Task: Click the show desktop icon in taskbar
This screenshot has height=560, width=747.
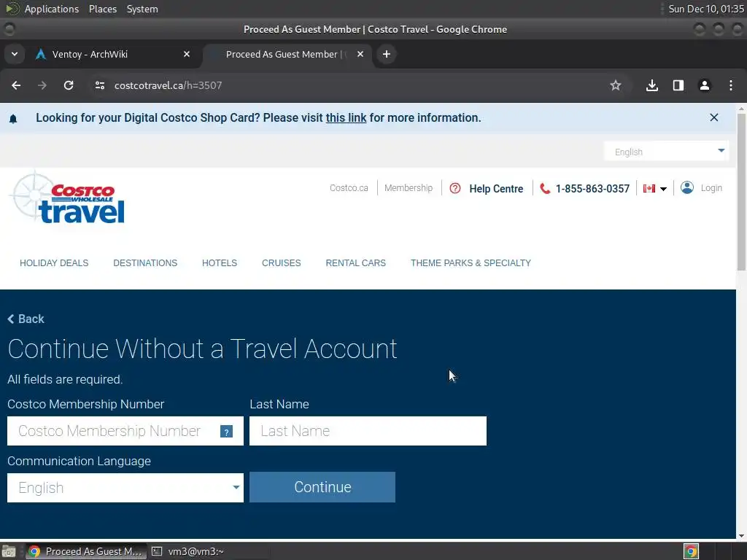Action: (9, 551)
